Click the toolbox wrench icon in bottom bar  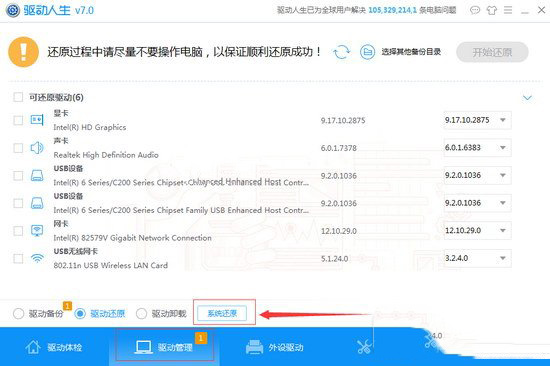coord(364,347)
